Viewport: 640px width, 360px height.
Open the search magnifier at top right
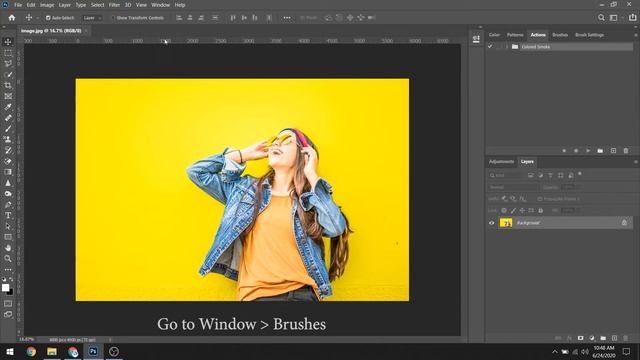tap(601, 18)
